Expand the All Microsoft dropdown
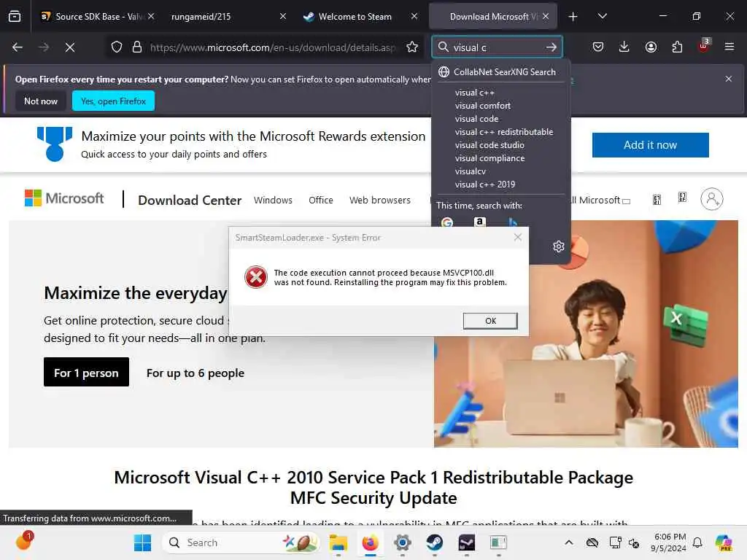This screenshot has width=747, height=560. (600, 201)
